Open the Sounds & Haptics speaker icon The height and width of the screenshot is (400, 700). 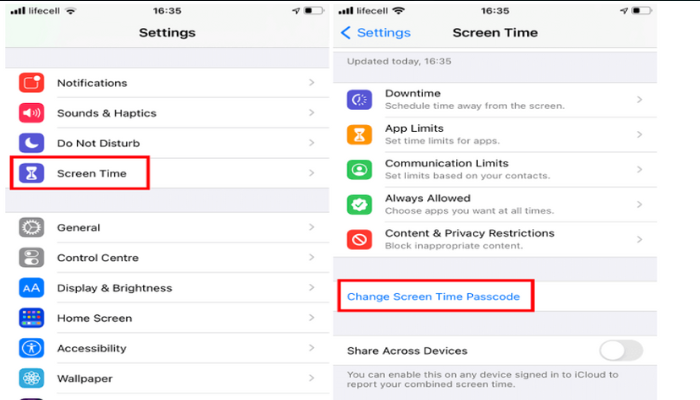pyautogui.click(x=31, y=113)
